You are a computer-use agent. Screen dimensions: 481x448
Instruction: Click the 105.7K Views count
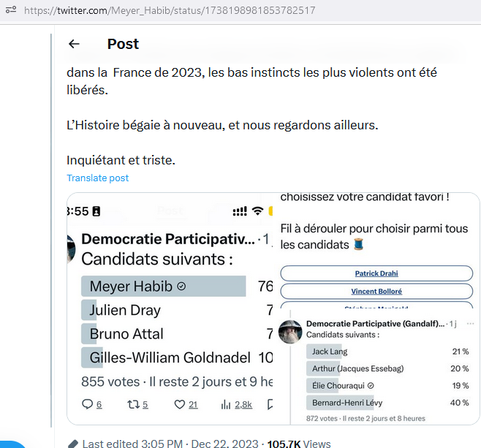pos(299,444)
